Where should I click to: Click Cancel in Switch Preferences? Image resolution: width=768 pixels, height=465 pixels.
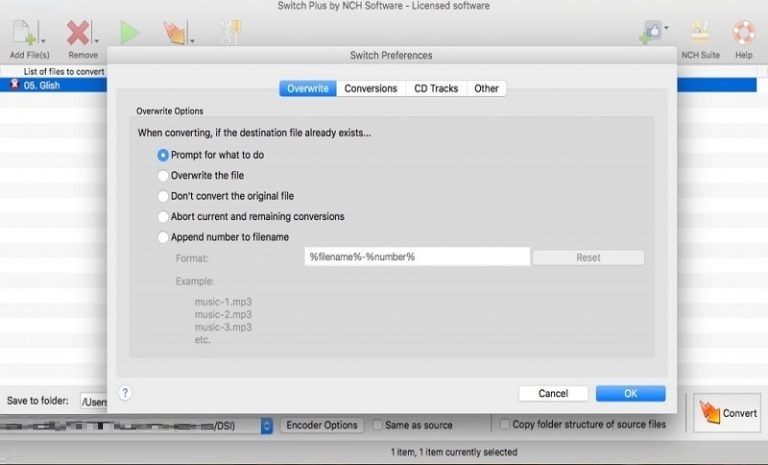click(553, 393)
